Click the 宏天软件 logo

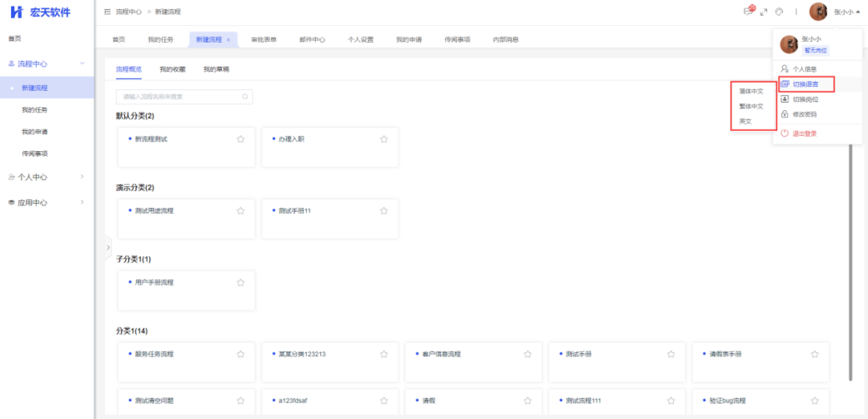coord(40,12)
